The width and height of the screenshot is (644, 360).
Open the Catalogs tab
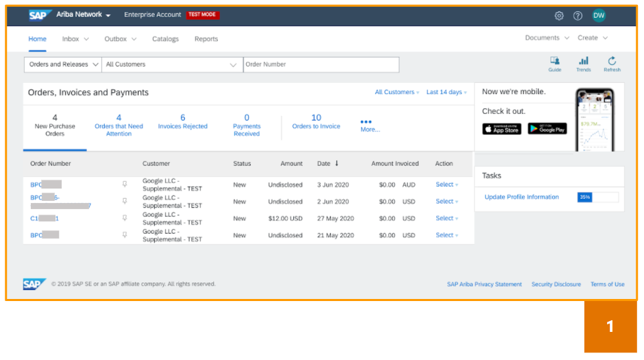pos(166,39)
